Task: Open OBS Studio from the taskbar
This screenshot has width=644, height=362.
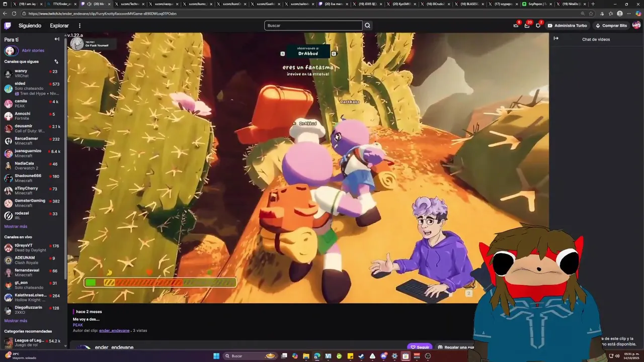Action: click(428, 356)
